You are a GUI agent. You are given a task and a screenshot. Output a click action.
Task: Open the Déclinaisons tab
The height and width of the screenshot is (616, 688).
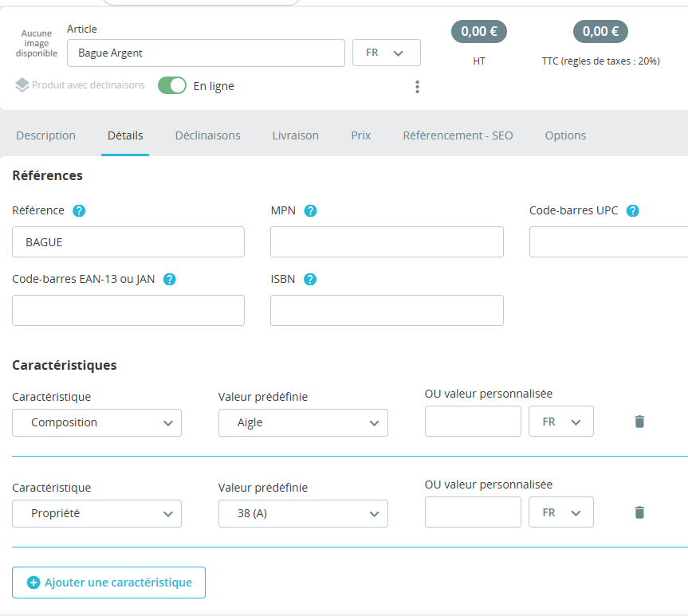(207, 135)
